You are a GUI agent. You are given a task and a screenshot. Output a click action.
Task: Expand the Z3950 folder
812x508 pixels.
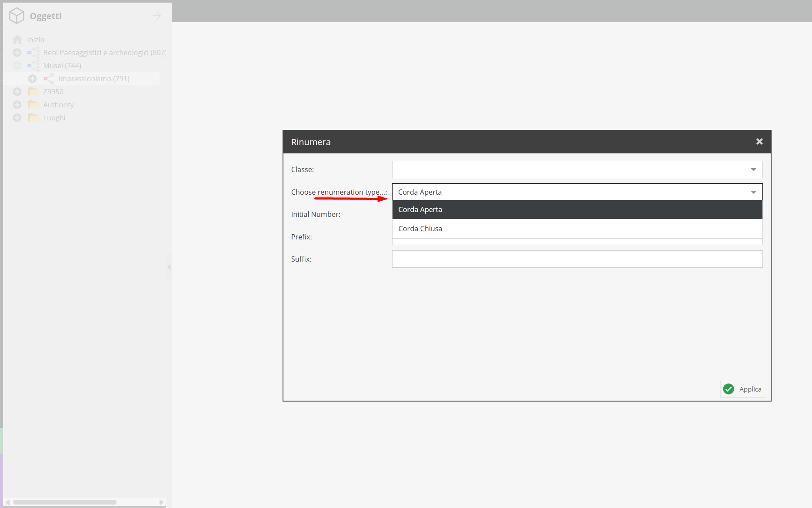17,92
